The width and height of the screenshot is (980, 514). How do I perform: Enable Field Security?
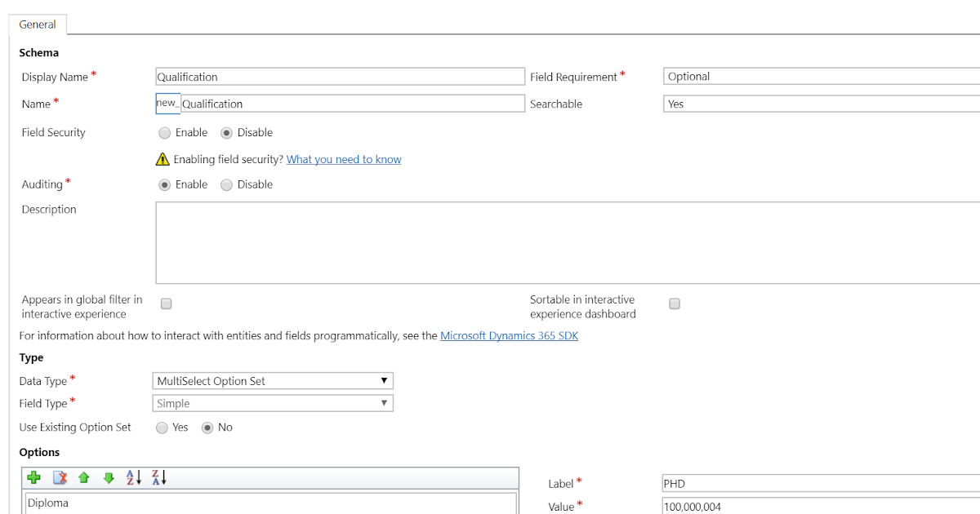point(166,132)
